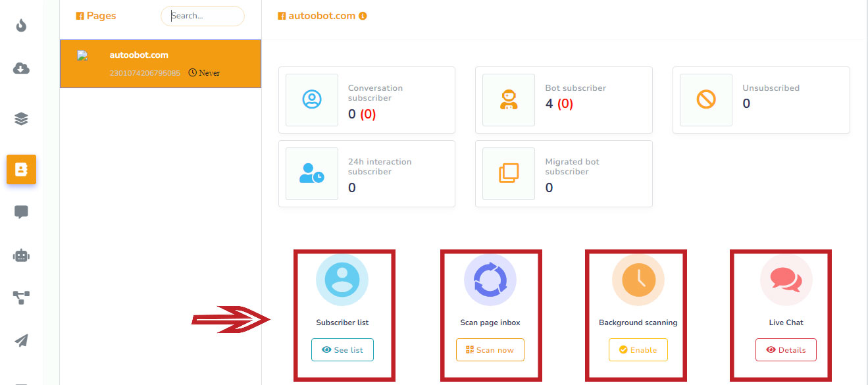This screenshot has height=385, width=868.
Task: Click the flame icon in left sidebar
Action: 22,26
